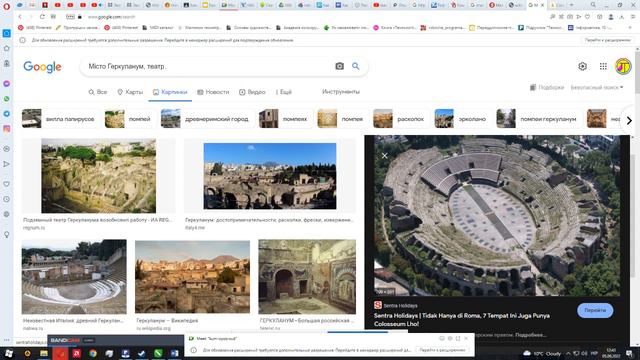This screenshot has width=640, height=360.
Task: Take a snapshot with toolbar camera icon
Action: tap(570, 17)
